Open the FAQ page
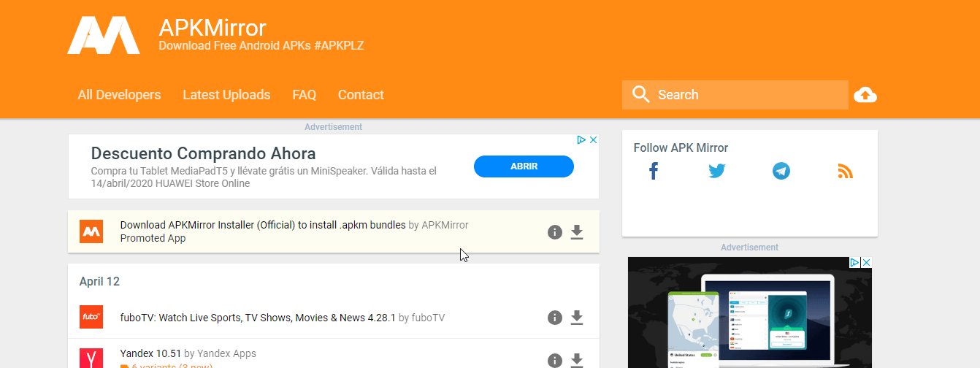Image resolution: width=980 pixels, height=368 pixels. [x=304, y=95]
